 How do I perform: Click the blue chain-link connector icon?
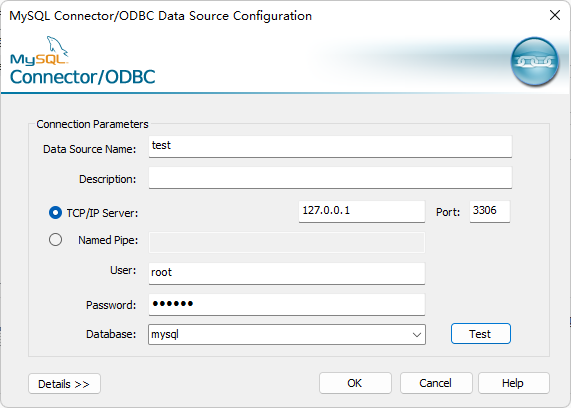point(535,61)
